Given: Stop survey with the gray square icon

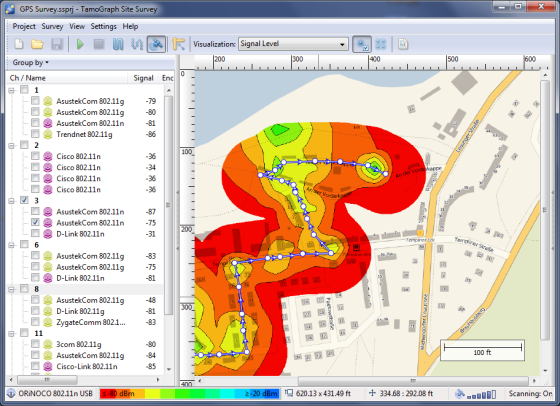Looking at the screenshot, I should click(x=99, y=44).
